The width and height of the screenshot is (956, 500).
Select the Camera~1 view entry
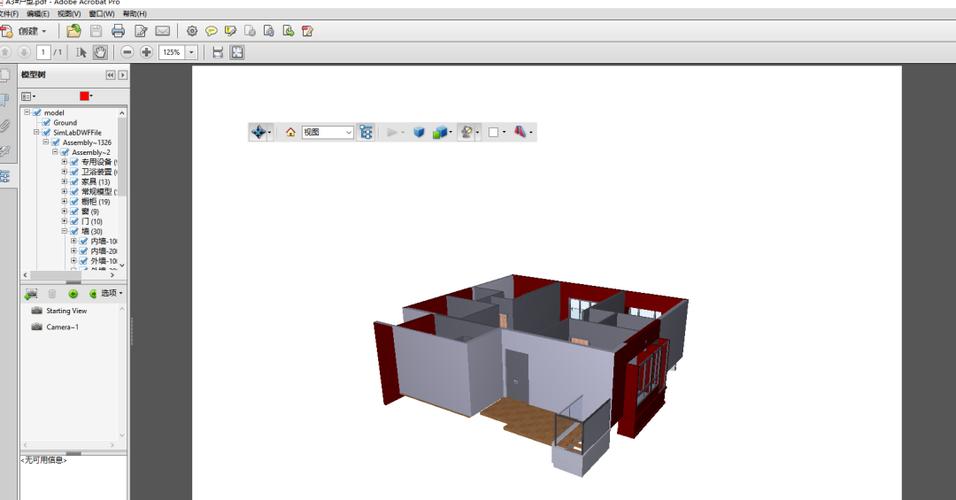[62, 327]
